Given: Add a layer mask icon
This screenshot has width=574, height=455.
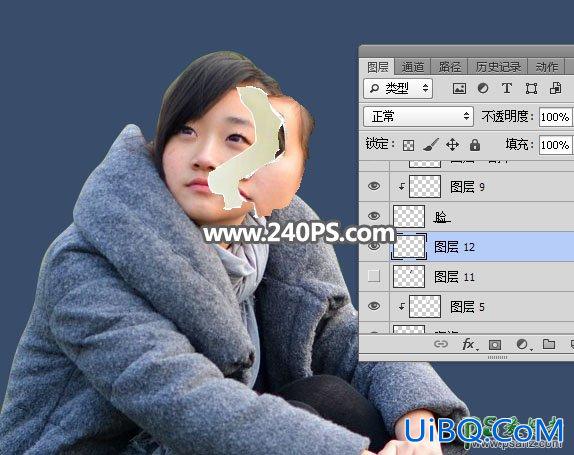Looking at the screenshot, I should pyautogui.click(x=495, y=344).
